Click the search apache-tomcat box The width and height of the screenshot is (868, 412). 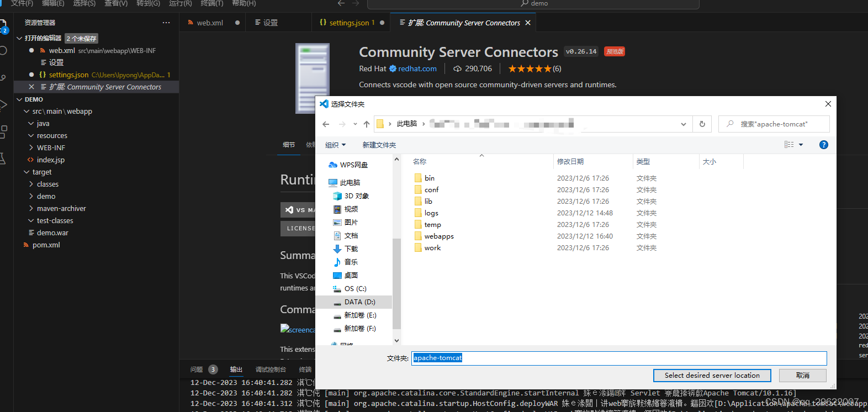click(774, 124)
